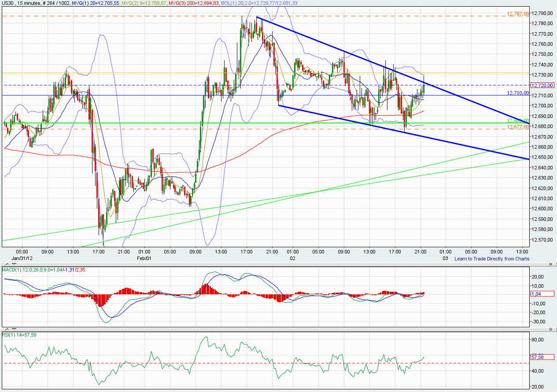
Task: Click the Jan/31/12 date label
Action: [22, 258]
